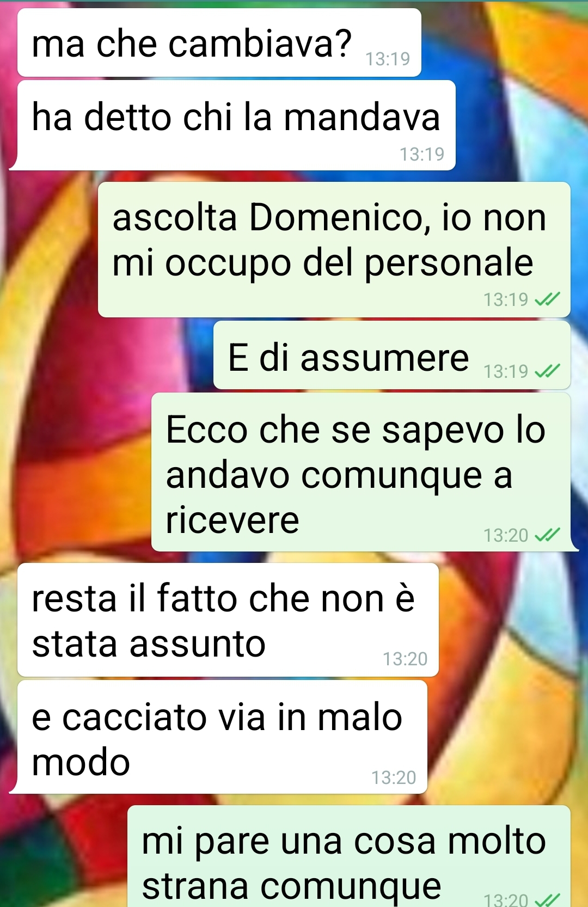Tap the 'ma che cambiava?' message bubble
588x907 pixels.
(219, 42)
